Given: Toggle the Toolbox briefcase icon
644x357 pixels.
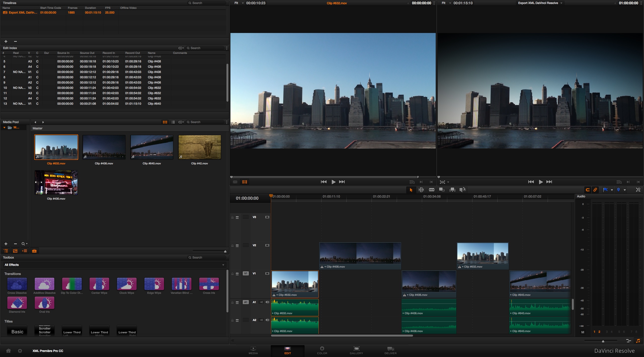Looking at the screenshot, I should pos(34,251).
